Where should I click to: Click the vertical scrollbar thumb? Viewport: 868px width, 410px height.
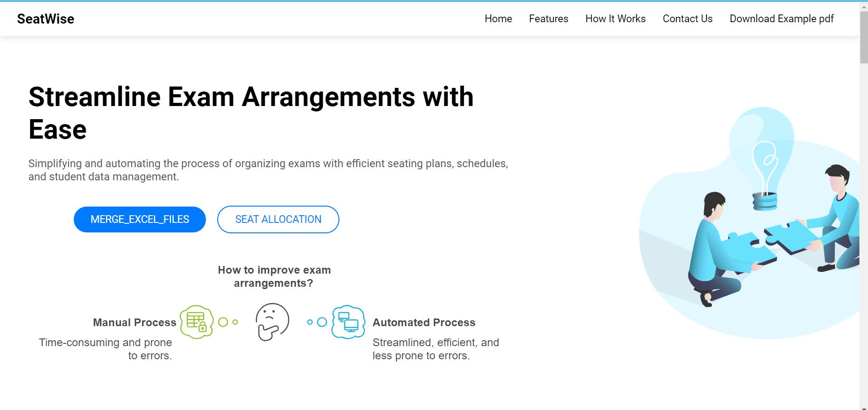pos(864,37)
